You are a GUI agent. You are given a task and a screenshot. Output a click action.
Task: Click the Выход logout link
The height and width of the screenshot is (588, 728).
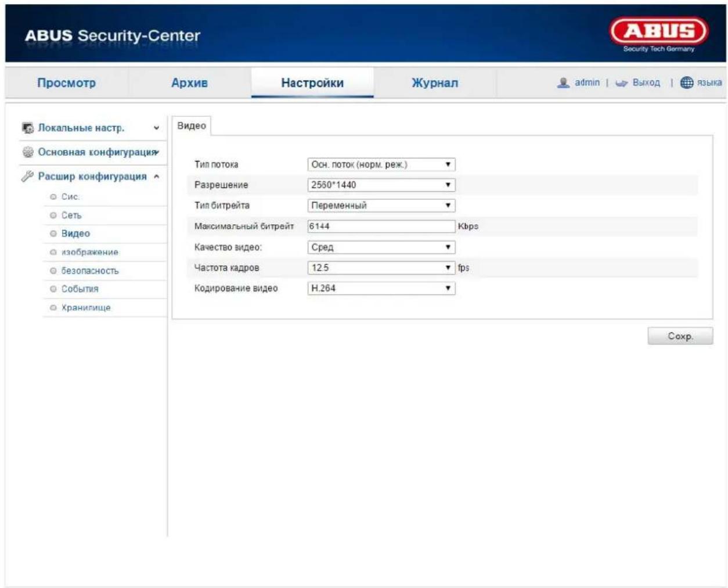(x=646, y=83)
